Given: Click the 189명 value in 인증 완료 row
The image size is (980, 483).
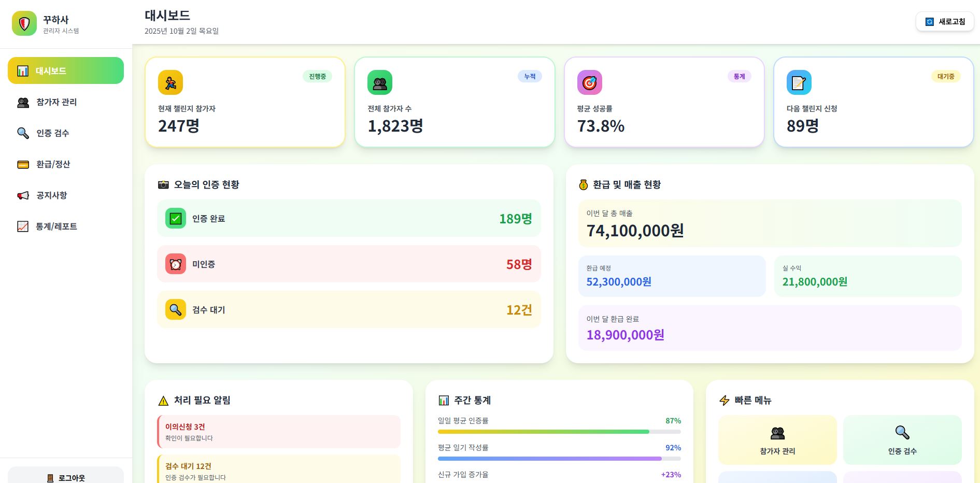Looking at the screenshot, I should coord(516,219).
